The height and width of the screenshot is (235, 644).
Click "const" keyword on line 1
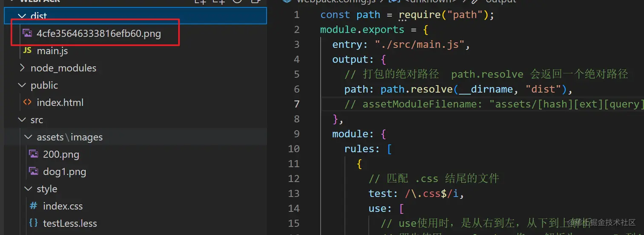click(335, 15)
